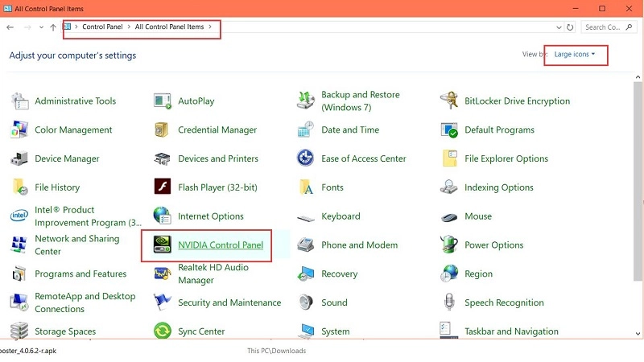Click the Up arrow navigation button
This screenshot has width=644, height=362.
coord(53,27)
